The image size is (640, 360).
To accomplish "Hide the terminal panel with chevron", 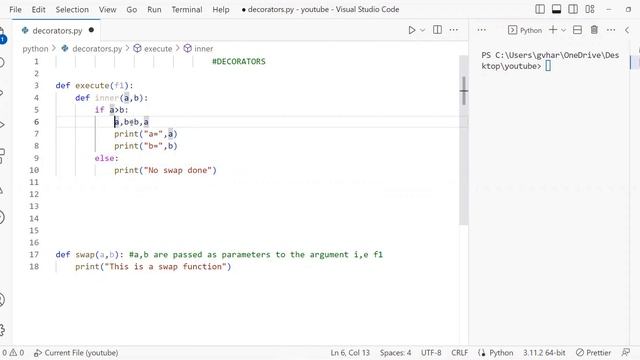I will (627, 30).
